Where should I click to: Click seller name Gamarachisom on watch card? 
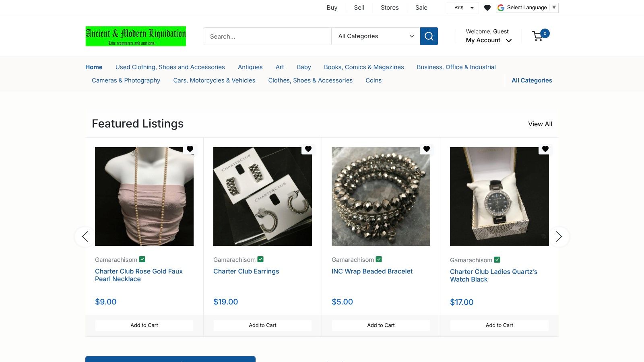(x=471, y=260)
